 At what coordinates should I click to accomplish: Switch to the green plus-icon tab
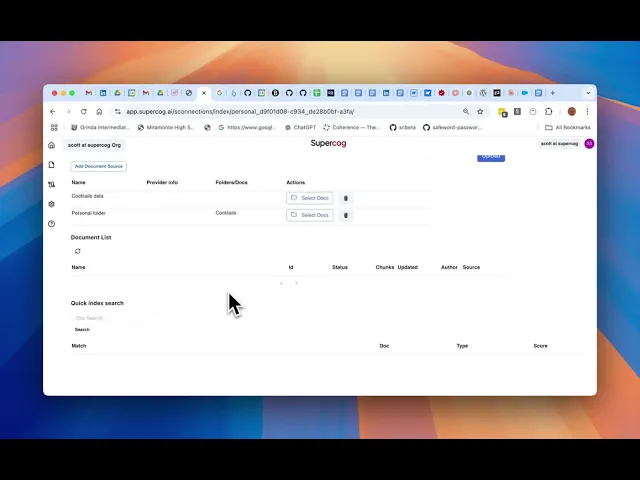[x=317, y=93]
